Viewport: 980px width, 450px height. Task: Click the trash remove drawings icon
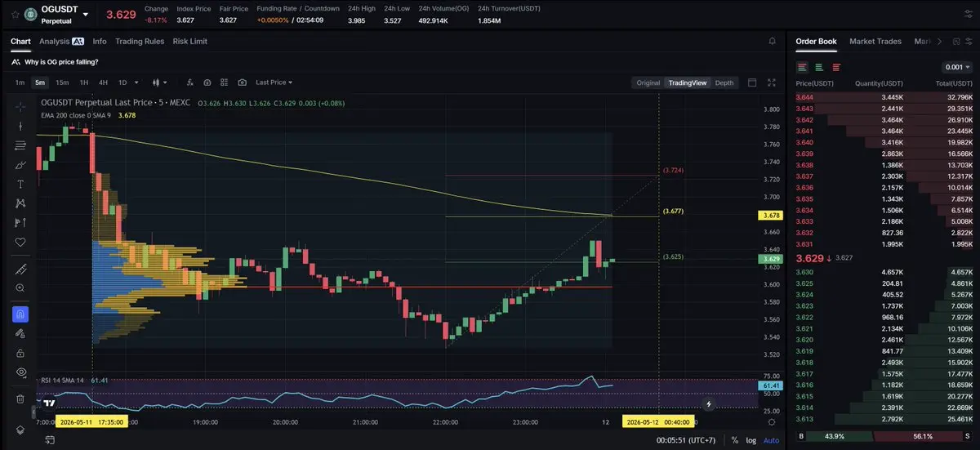[x=20, y=399]
